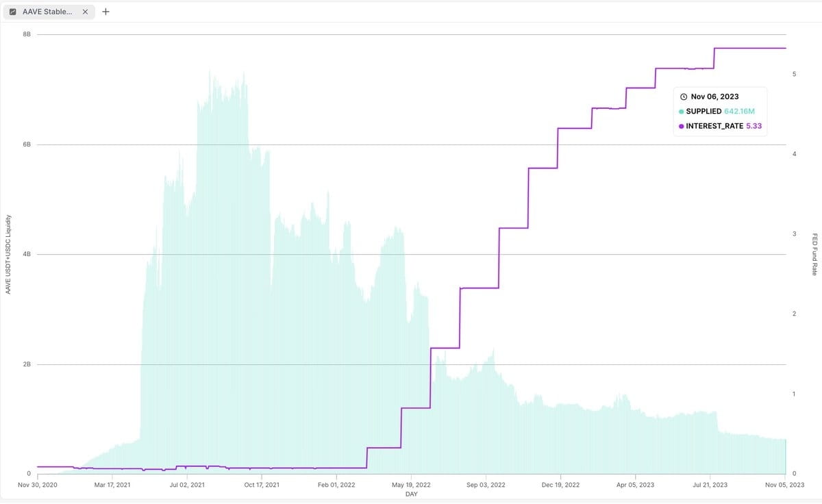Click the FED Fund Rate axis title

(x=814, y=254)
